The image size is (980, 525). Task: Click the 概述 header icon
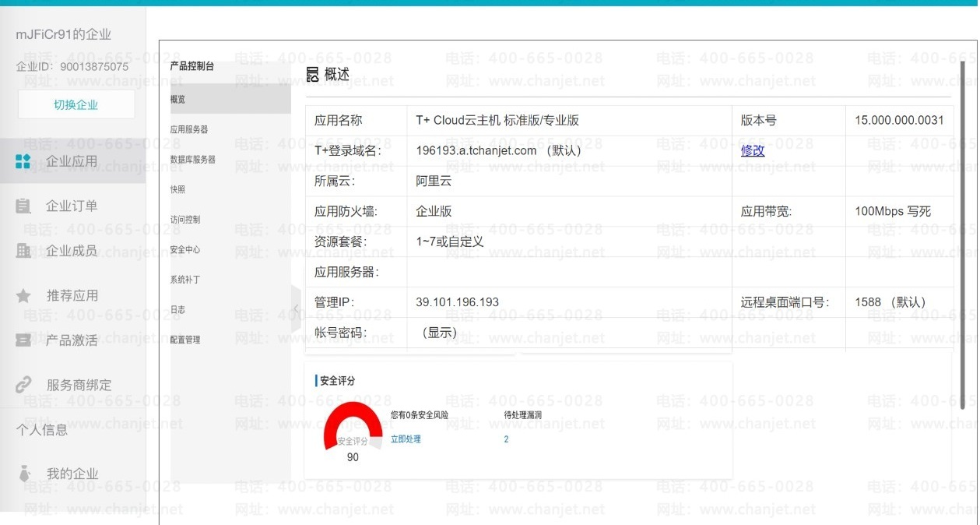click(x=312, y=75)
